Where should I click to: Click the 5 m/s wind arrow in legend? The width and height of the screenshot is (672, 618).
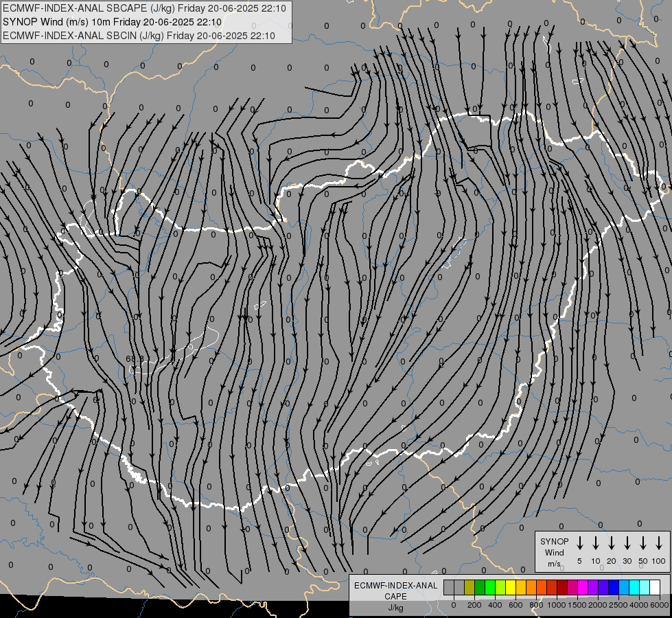pos(579,543)
